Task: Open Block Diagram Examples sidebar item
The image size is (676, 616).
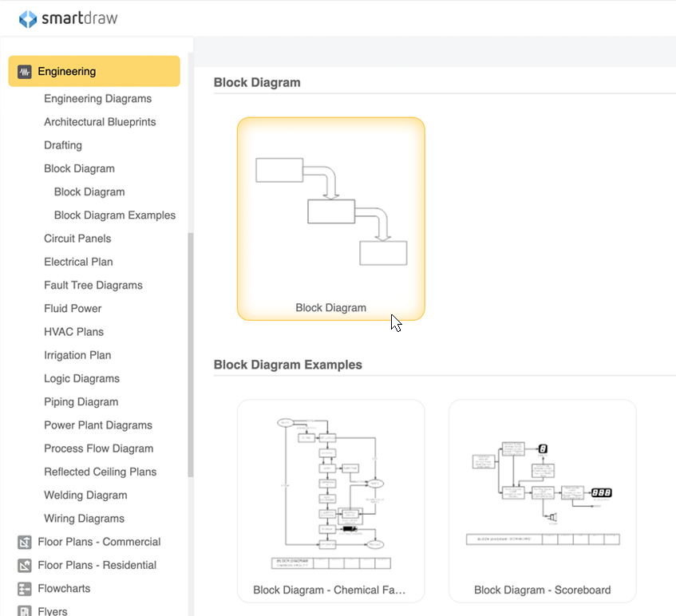Action: point(115,215)
